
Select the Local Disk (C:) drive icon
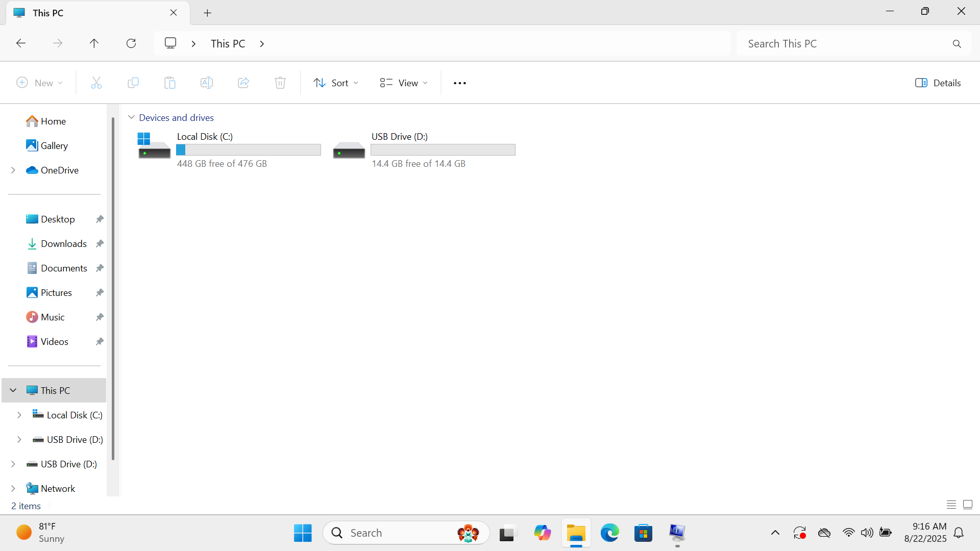[x=154, y=145]
